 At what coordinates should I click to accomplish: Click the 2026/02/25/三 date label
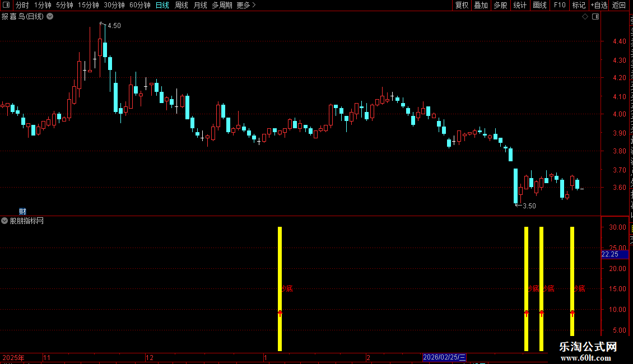click(444, 357)
